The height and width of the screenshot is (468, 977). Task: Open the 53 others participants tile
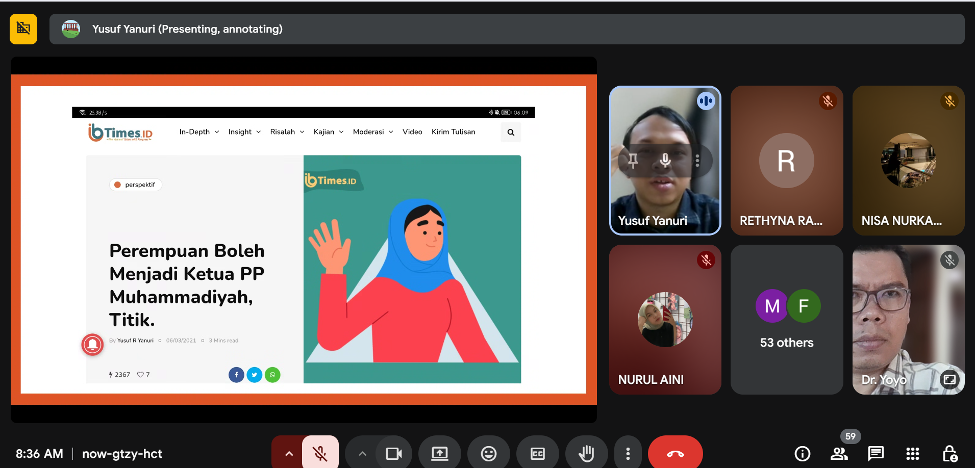tap(786, 320)
